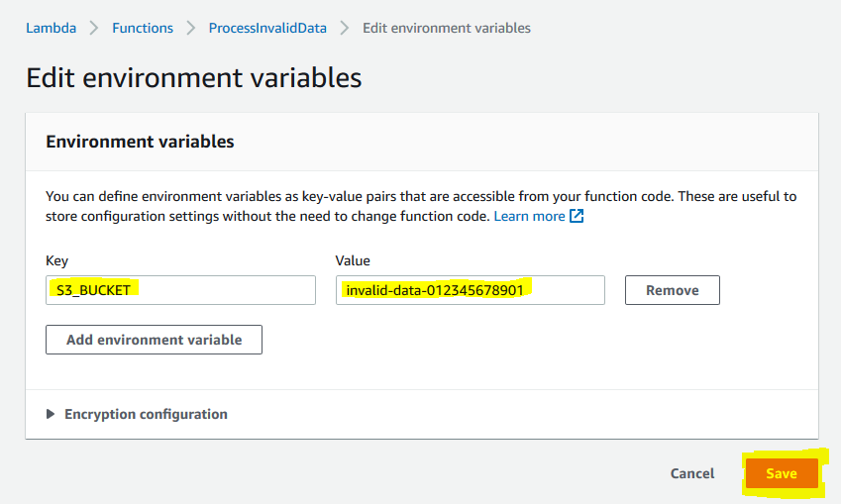Click the breadcrumb chevron after Functions

[191, 28]
